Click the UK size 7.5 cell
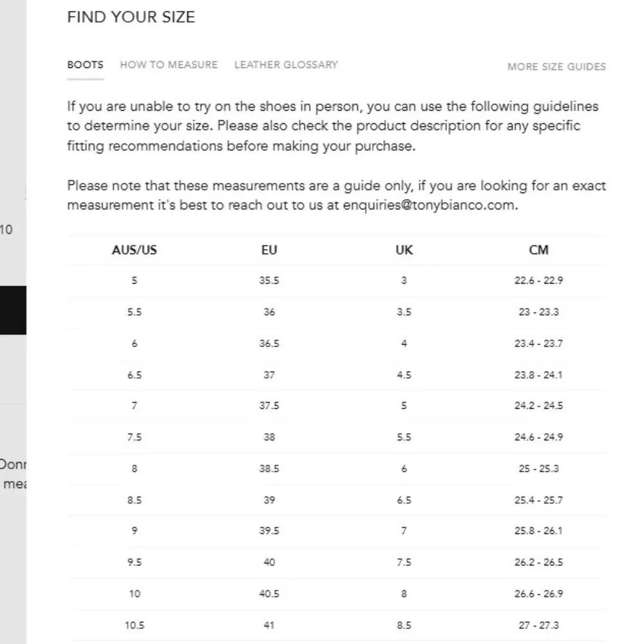This screenshot has height=644, width=644. tap(404, 562)
